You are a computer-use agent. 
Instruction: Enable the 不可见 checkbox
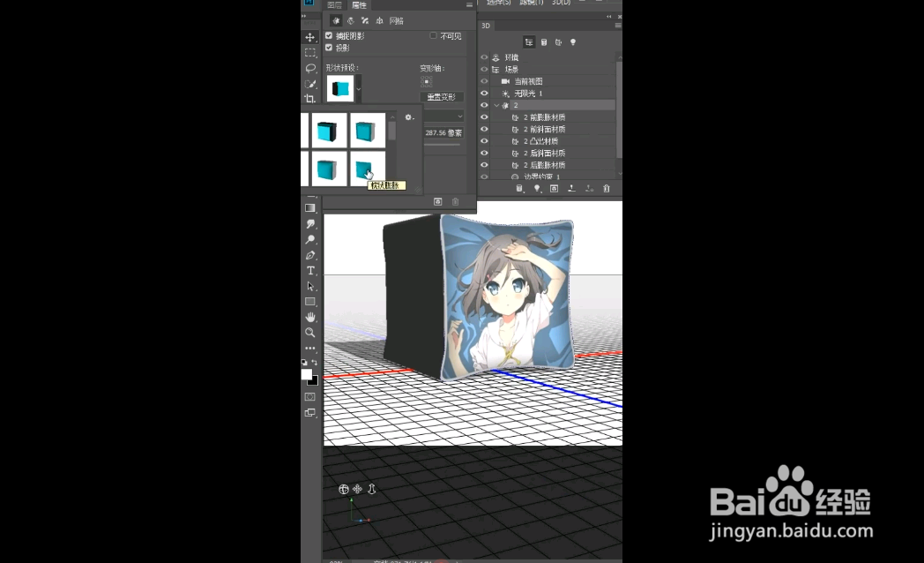[x=432, y=35]
